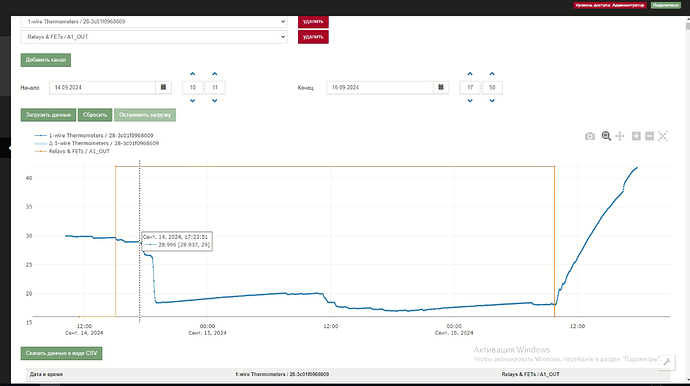
Task: Increase start minute value
Action: (214, 74)
